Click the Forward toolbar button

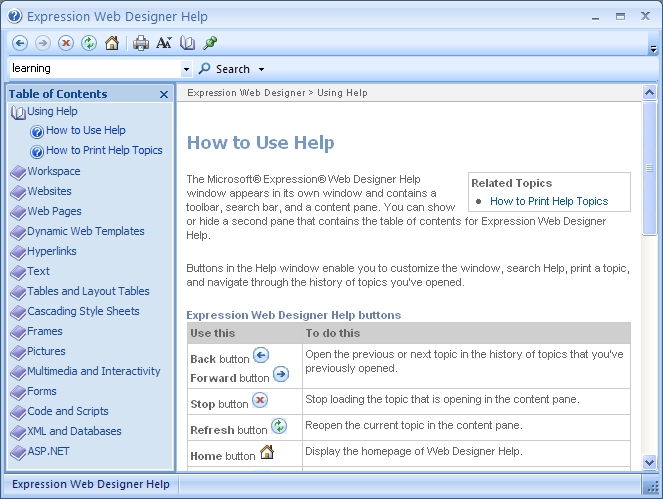tap(43, 43)
